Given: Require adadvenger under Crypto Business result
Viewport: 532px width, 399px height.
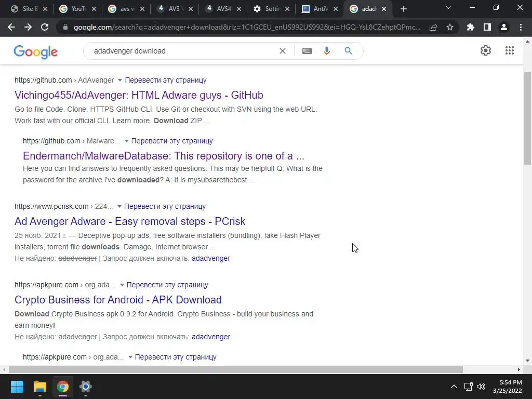Looking at the screenshot, I should point(211,337).
